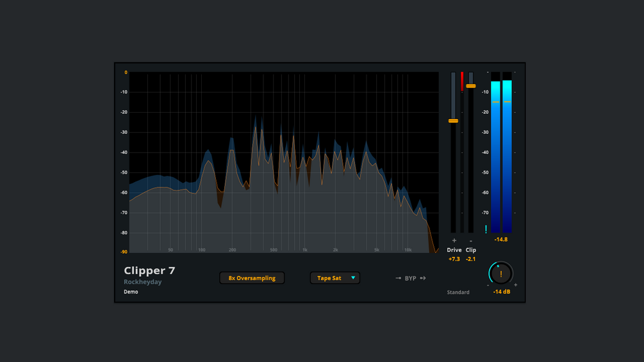Click the Demo label
Image resolution: width=644 pixels, height=362 pixels.
click(x=131, y=292)
